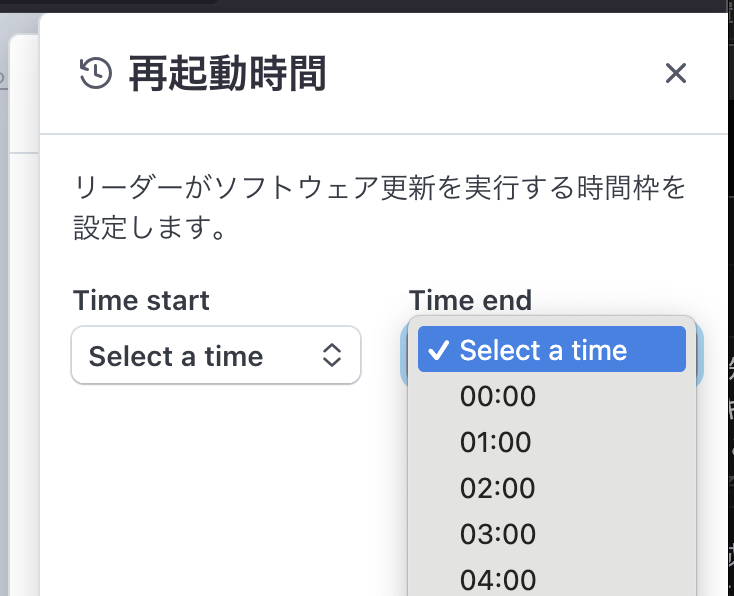Close the 再起動時間 dialog with X
This screenshot has width=734, height=596.
tap(676, 73)
